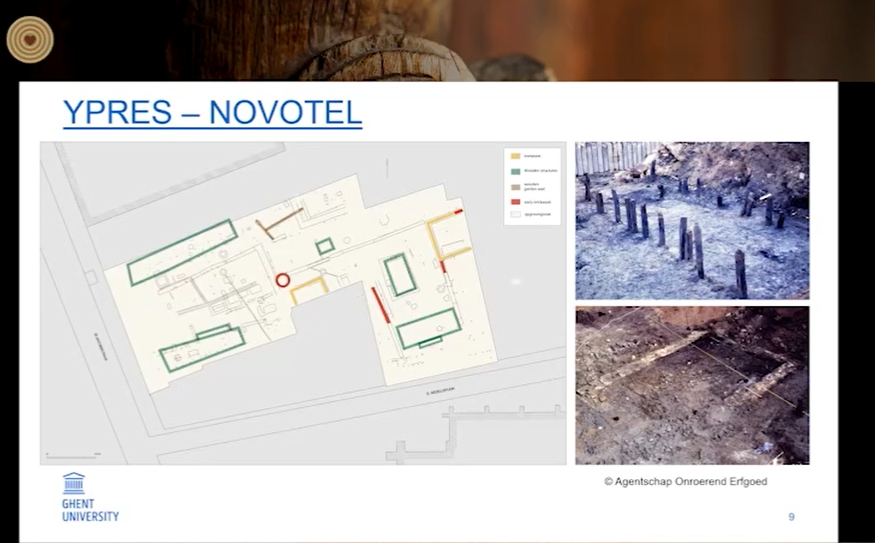Image resolution: width=875 pixels, height=543 pixels.
Task: Open the wooden posts excavation photo
Action: tap(692, 220)
